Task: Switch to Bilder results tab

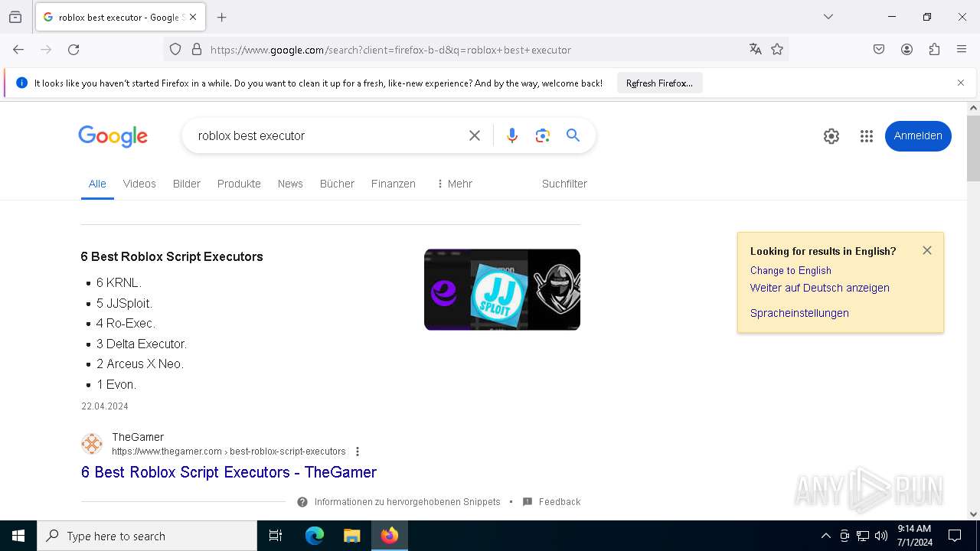Action: [x=187, y=184]
